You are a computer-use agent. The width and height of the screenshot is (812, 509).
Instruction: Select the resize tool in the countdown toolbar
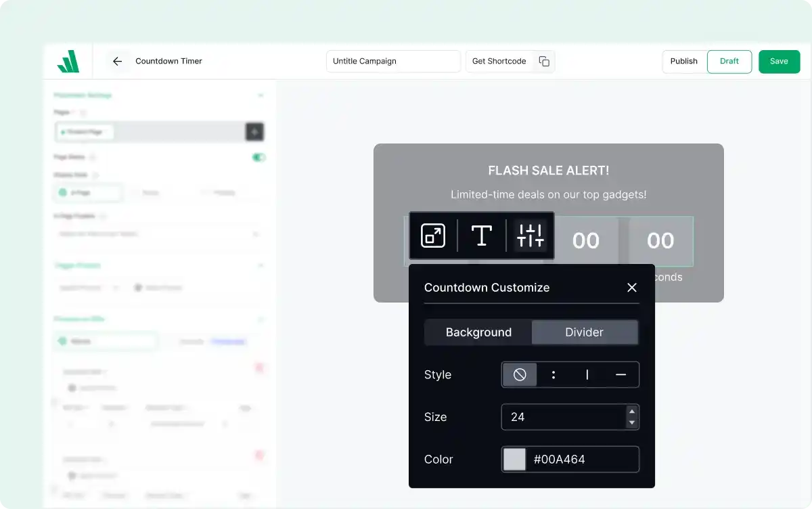(x=432, y=236)
